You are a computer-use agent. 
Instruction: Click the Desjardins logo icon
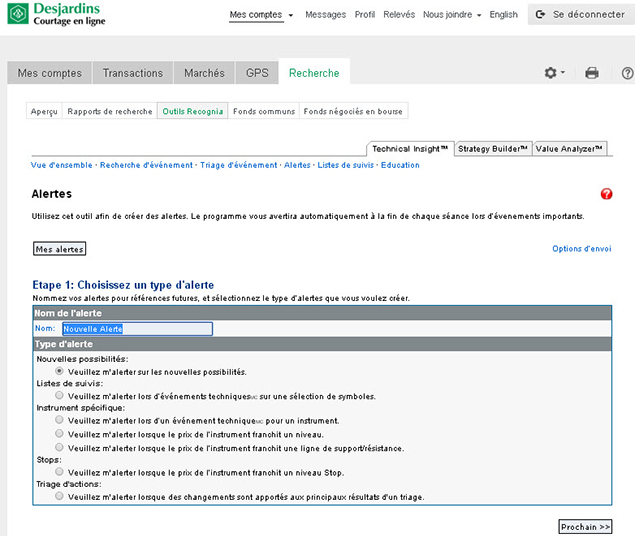[x=18, y=14]
